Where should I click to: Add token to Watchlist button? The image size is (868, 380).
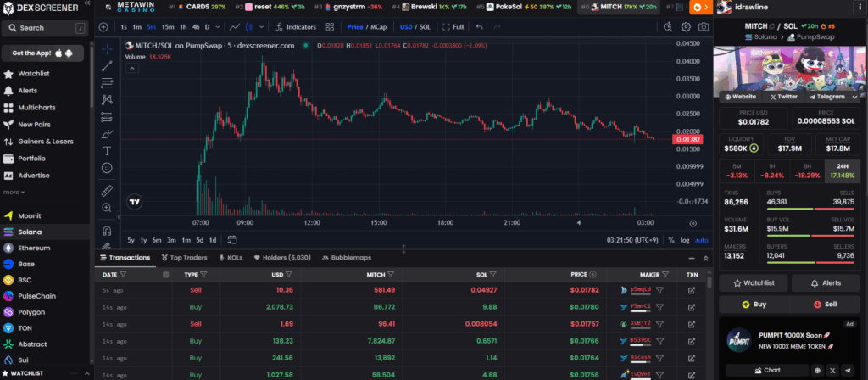755,283
